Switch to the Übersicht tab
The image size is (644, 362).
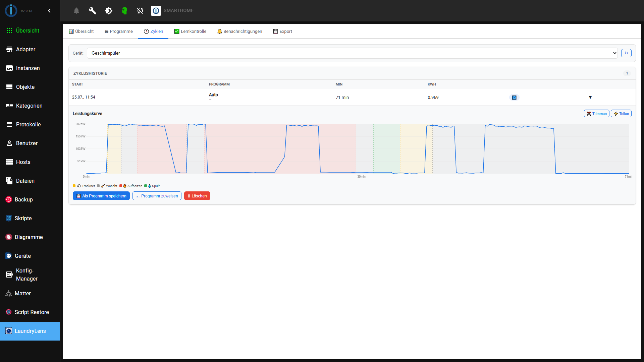click(81, 31)
